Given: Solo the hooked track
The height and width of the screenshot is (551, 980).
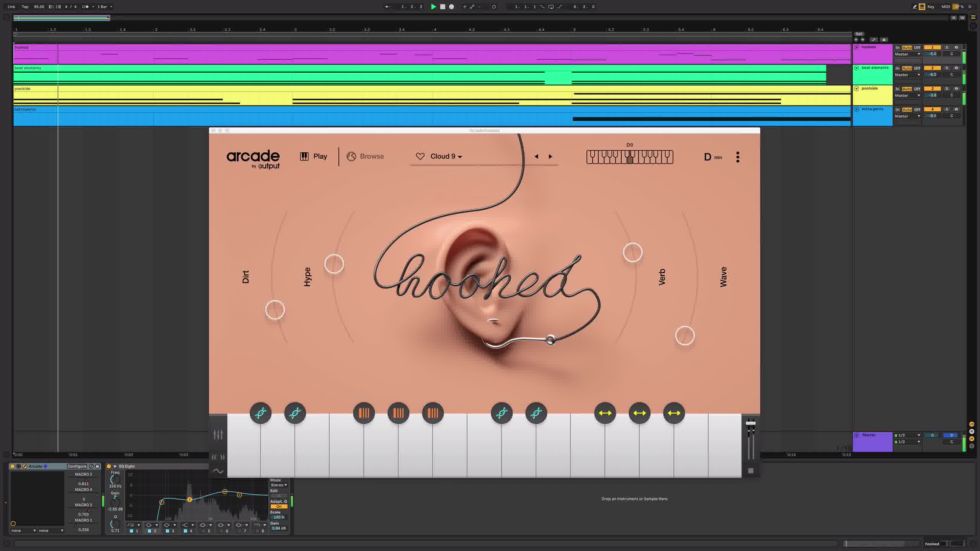Looking at the screenshot, I should tap(947, 47).
